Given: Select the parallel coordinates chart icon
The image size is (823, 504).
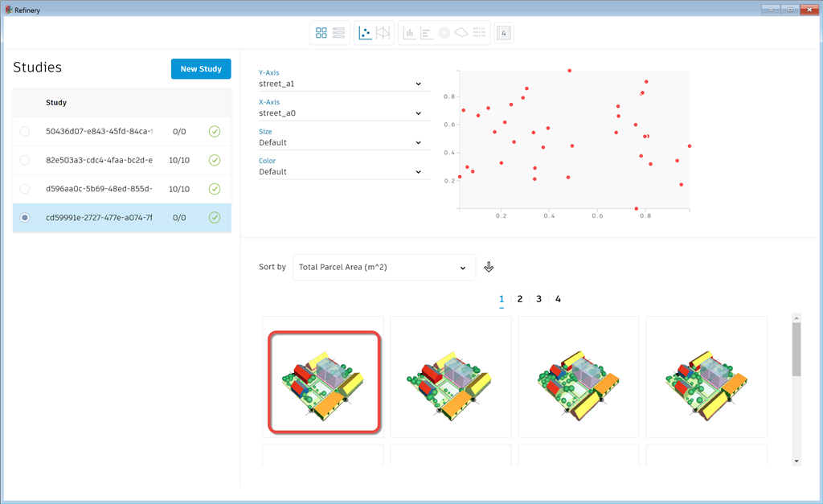Looking at the screenshot, I should coord(383,33).
